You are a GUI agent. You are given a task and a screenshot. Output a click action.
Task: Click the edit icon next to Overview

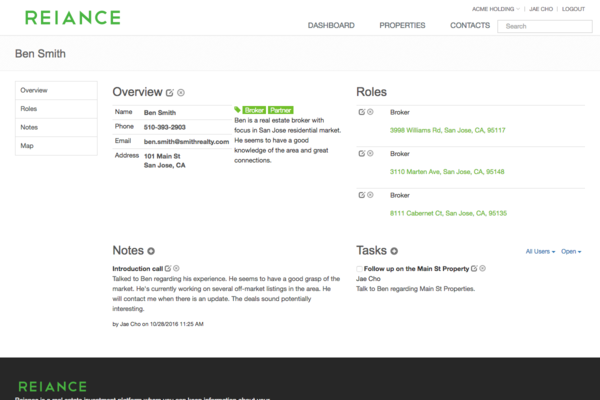tap(170, 92)
